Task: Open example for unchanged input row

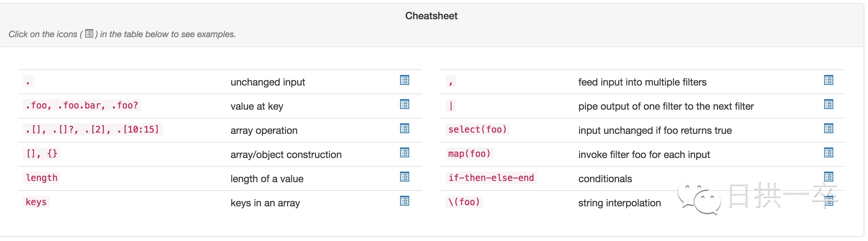Action: pos(404,81)
